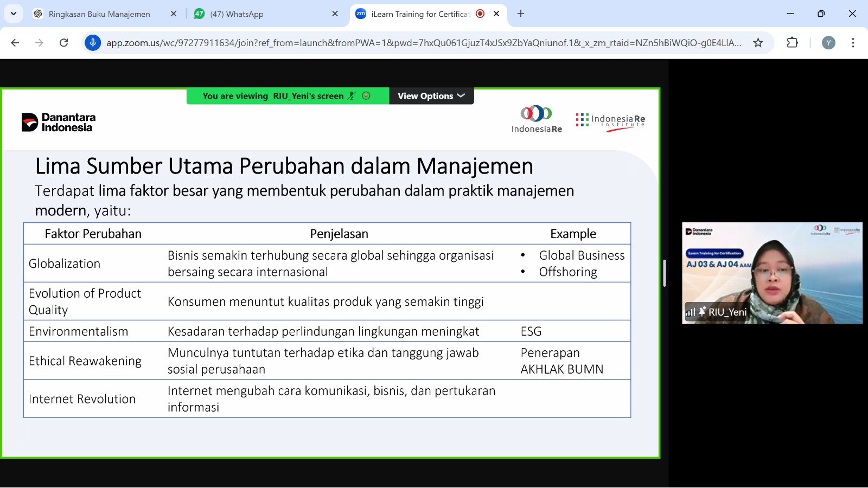Image resolution: width=868 pixels, height=488 pixels.
Task: Click the pin icon beside RIU_Yeni name
Action: 702,312
